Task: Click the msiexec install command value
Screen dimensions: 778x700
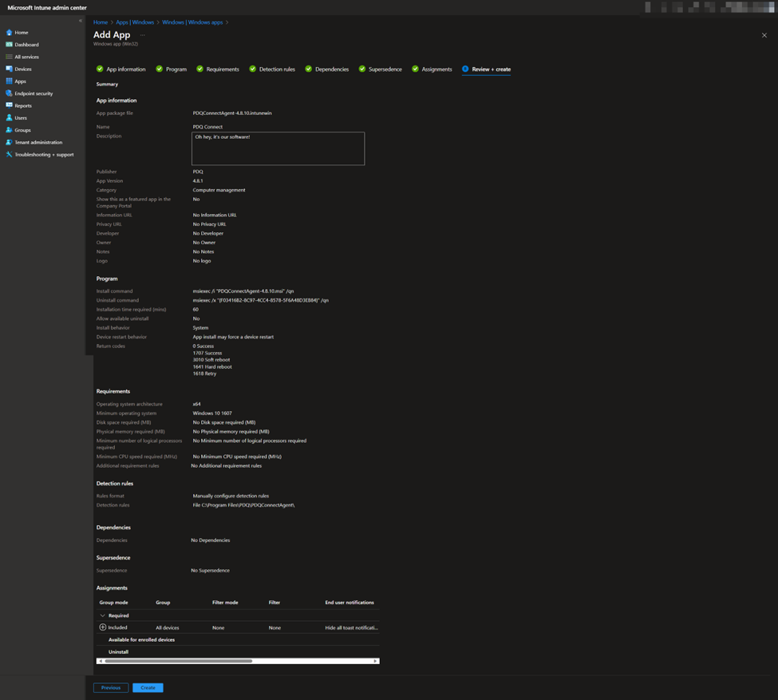Action: [x=243, y=291]
